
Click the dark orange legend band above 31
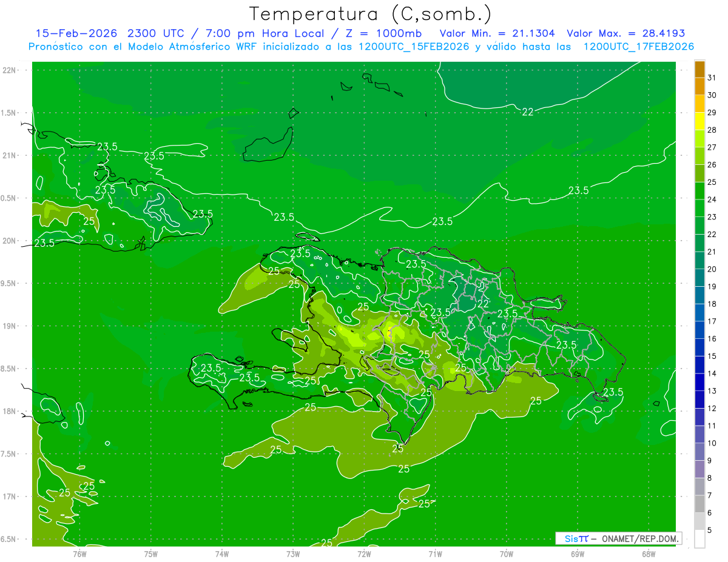click(x=699, y=70)
